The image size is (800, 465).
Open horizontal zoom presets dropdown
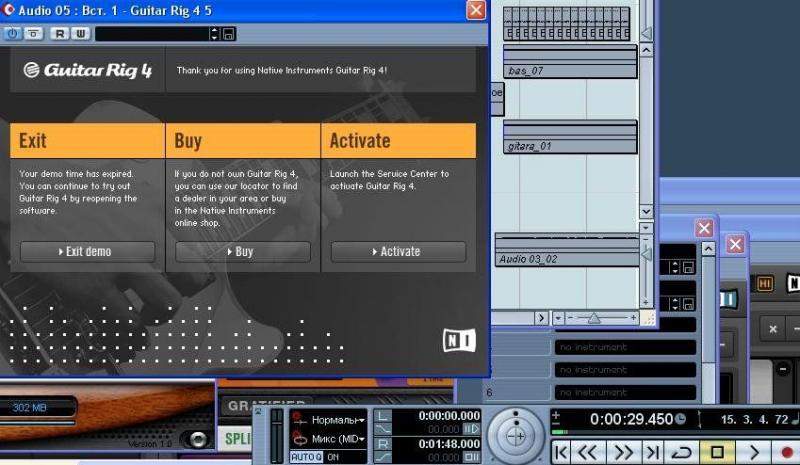[x=558, y=319]
